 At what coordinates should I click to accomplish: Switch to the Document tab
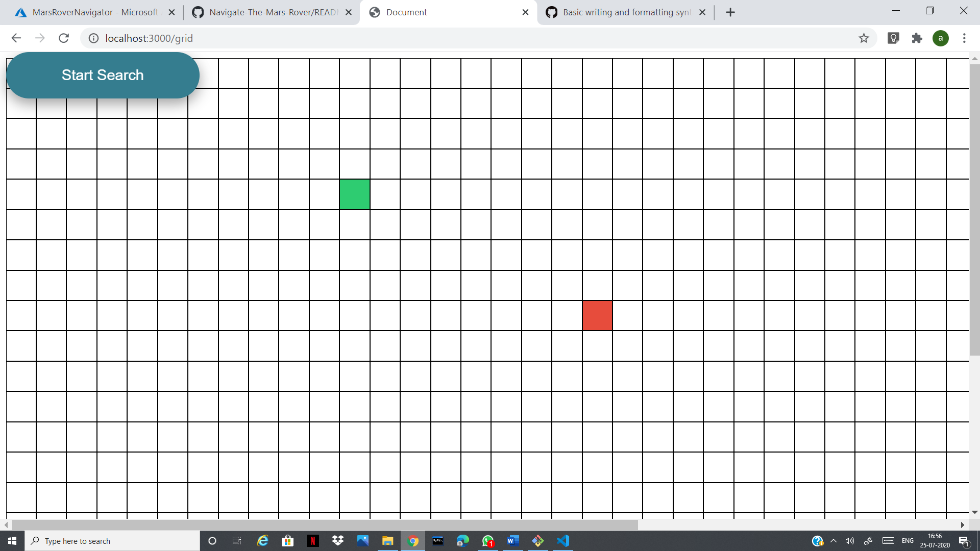coord(439,12)
